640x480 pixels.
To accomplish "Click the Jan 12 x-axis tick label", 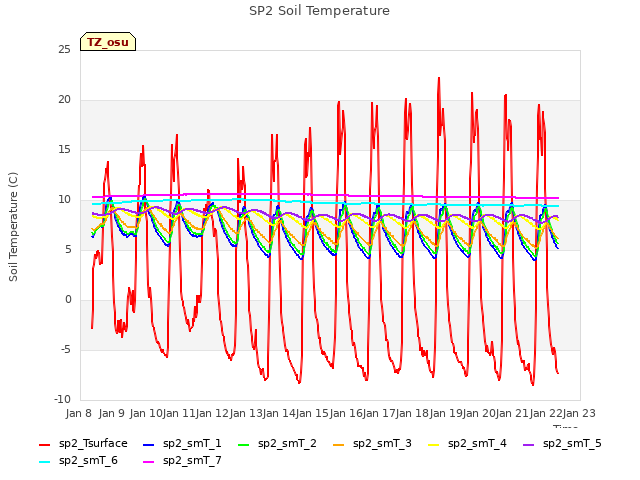I will 212,413.
